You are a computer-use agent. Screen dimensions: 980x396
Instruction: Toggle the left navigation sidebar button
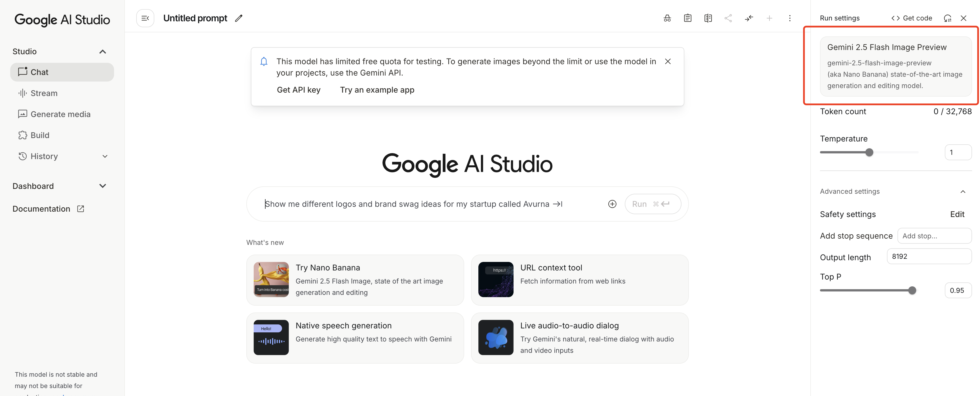pyautogui.click(x=145, y=18)
